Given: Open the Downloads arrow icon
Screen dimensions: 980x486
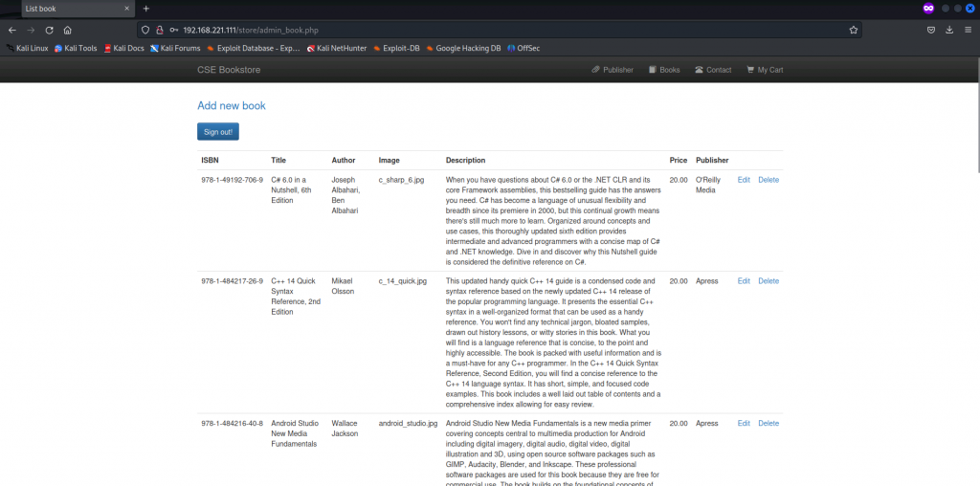Looking at the screenshot, I should (949, 30).
